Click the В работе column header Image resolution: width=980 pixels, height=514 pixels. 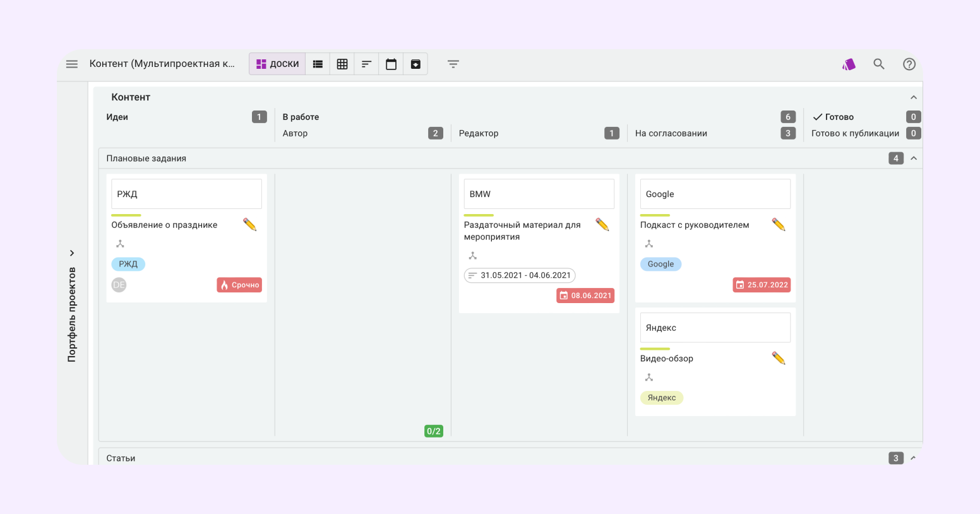coord(301,117)
